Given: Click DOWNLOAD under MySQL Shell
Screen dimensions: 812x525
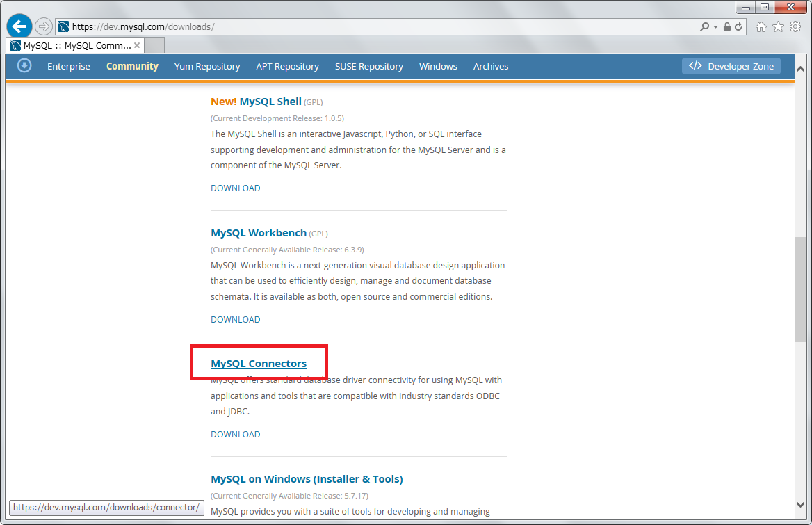Looking at the screenshot, I should pyautogui.click(x=235, y=188).
